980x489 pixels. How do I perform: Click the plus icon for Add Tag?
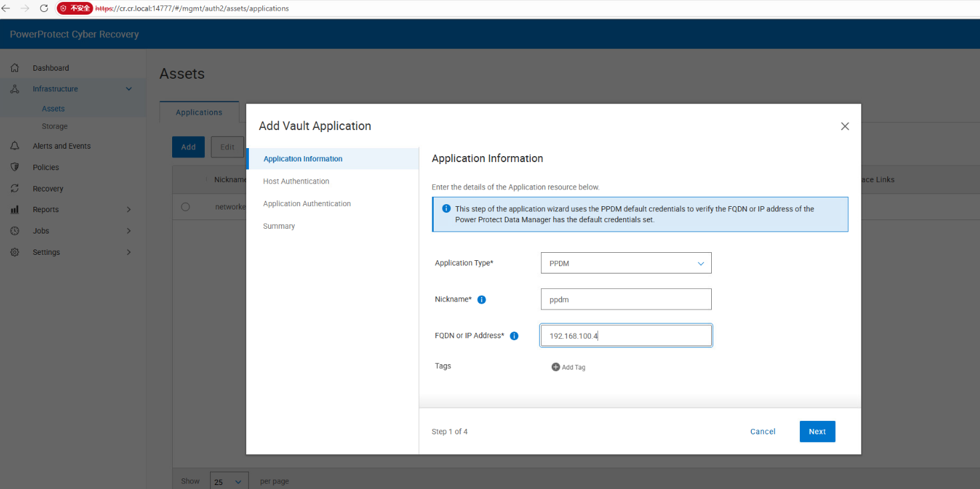(x=556, y=367)
